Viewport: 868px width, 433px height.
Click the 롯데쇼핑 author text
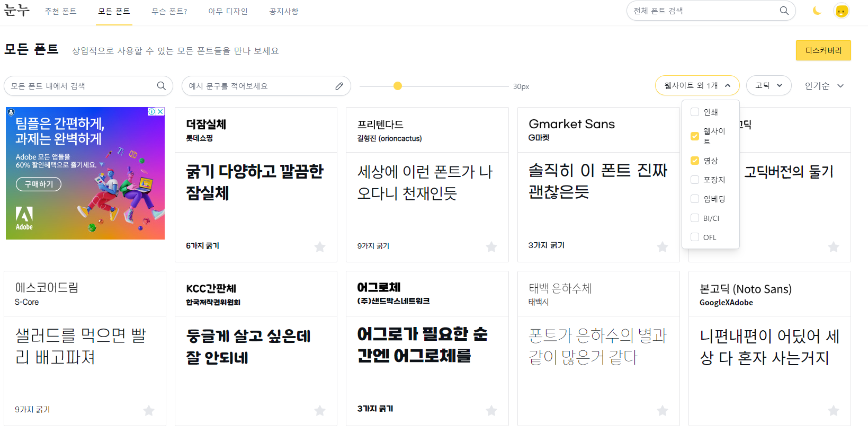coord(199,138)
